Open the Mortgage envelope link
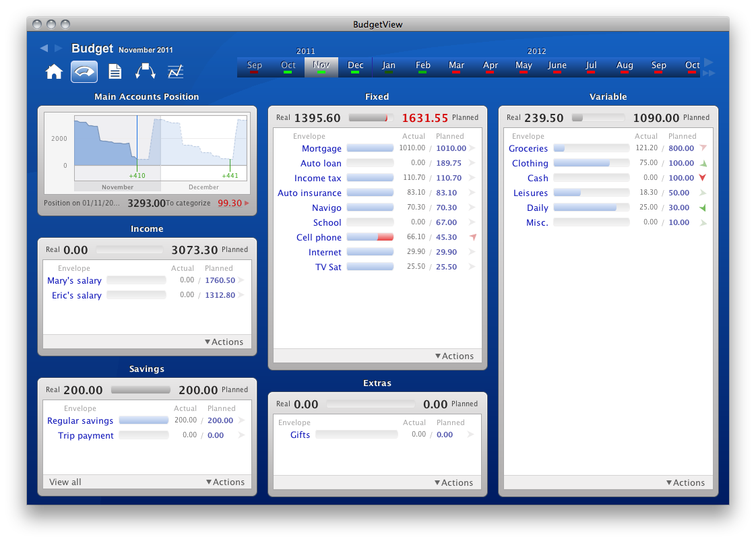Screen dimensions: 756x539 coord(321,148)
